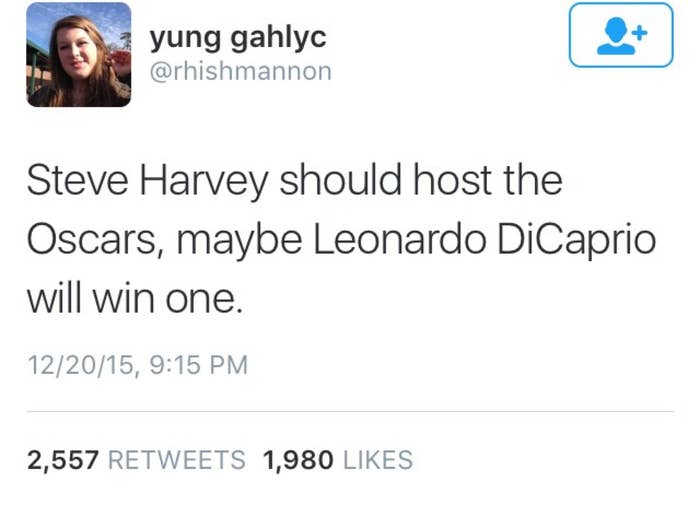Screen dimensions: 700x505
Task: Select the word "maybe" in tweet
Action: (x=239, y=242)
